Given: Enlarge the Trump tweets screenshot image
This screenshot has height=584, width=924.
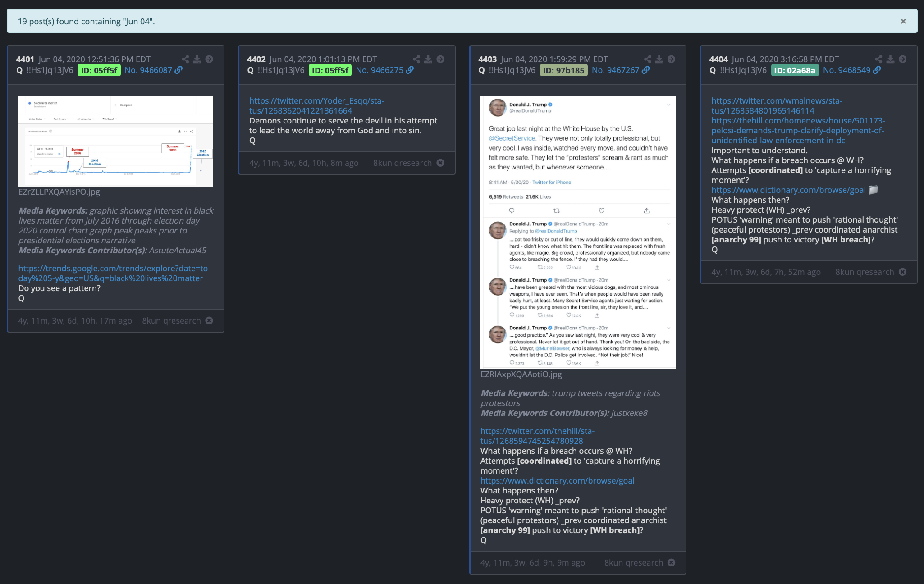Looking at the screenshot, I should click(x=578, y=232).
